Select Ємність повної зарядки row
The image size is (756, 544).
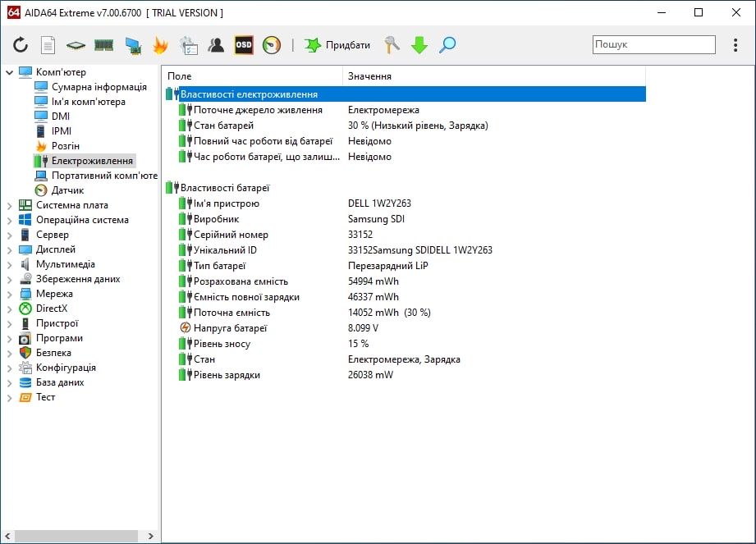pos(405,297)
